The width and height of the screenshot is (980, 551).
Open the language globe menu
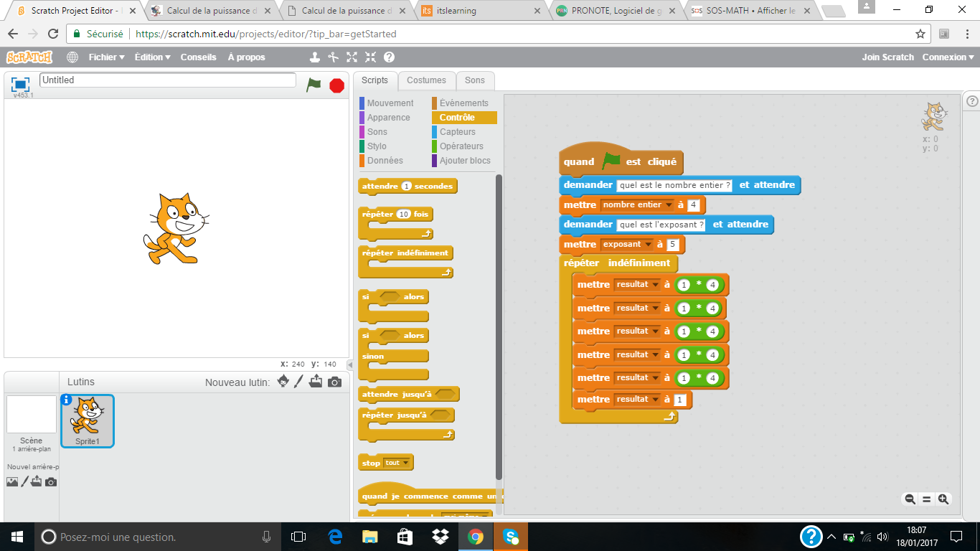pyautogui.click(x=72, y=57)
